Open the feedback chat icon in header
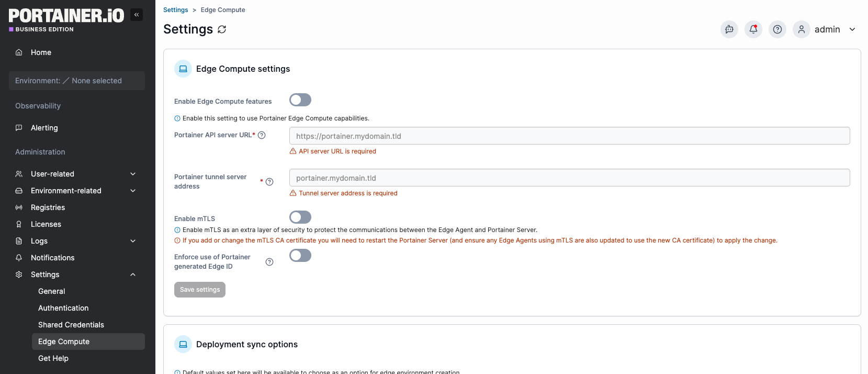Viewport: 868px width, 374px height. tap(729, 29)
